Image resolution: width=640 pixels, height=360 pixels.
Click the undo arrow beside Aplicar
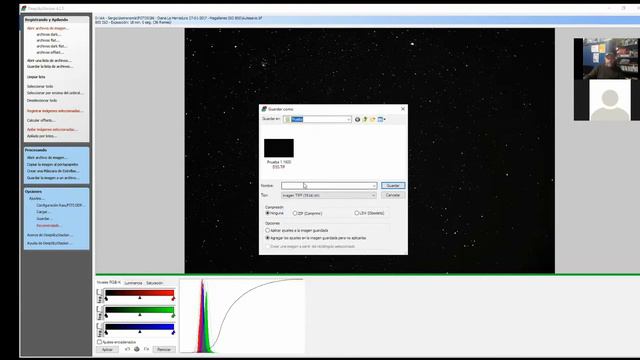coord(127,349)
